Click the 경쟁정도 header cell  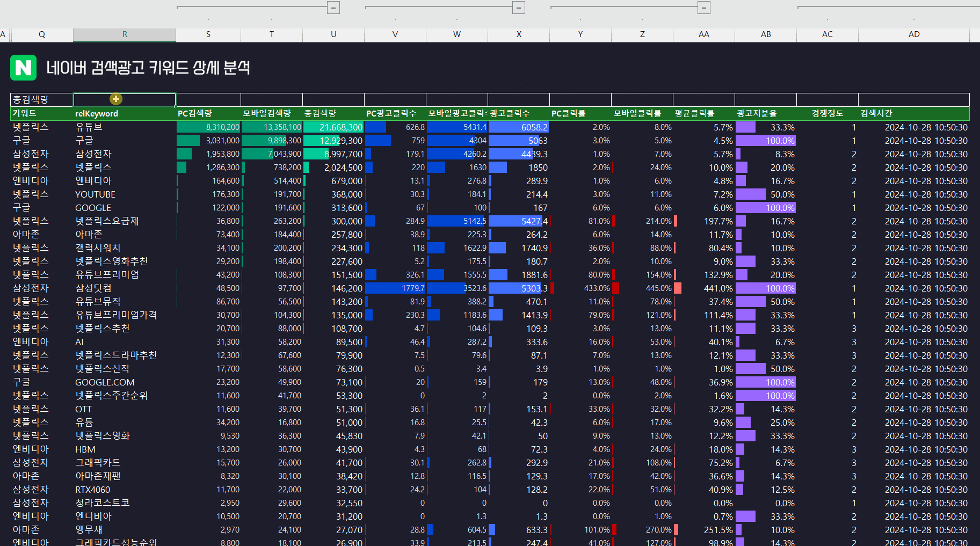pos(827,113)
